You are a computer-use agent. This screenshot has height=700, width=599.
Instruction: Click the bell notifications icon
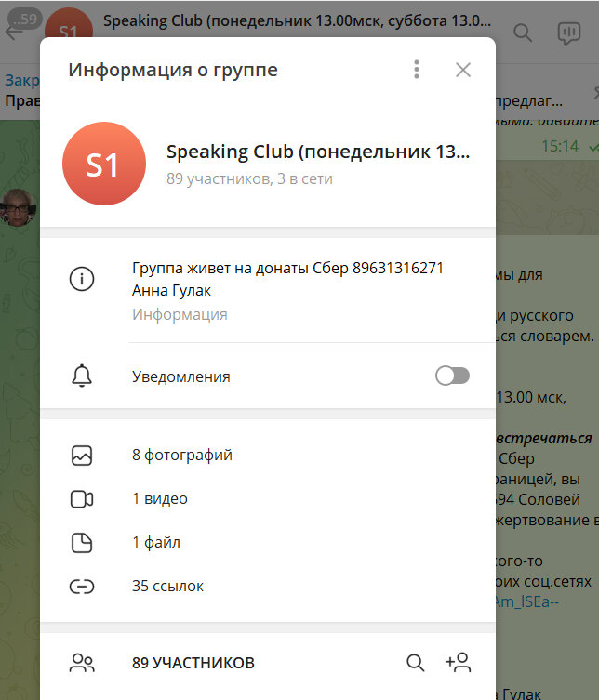point(82,376)
